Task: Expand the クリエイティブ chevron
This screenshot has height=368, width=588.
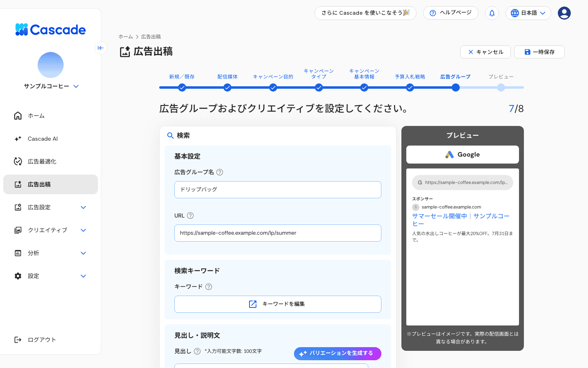Action: 83,230
